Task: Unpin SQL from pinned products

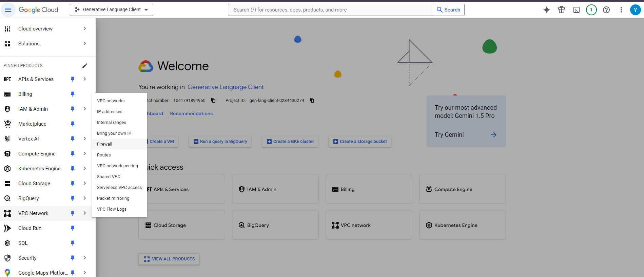Action: tap(73, 243)
